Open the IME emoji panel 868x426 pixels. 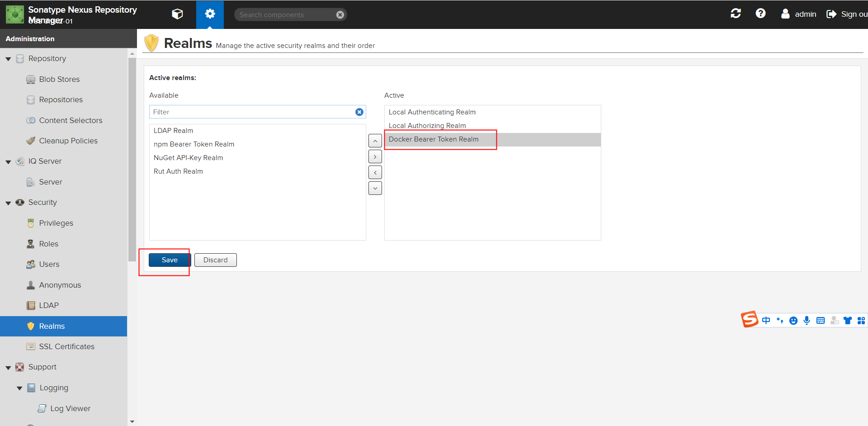click(793, 321)
